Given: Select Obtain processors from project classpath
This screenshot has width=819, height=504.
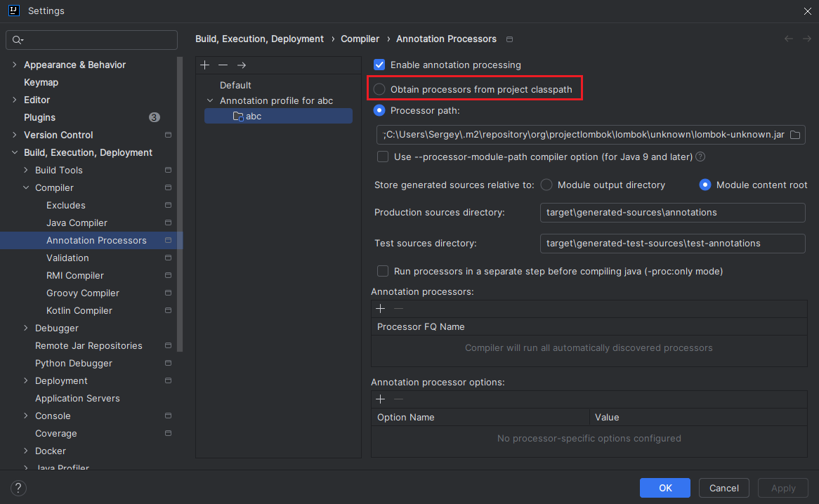Looking at the screenshot, I should click(x=380, y=89).
